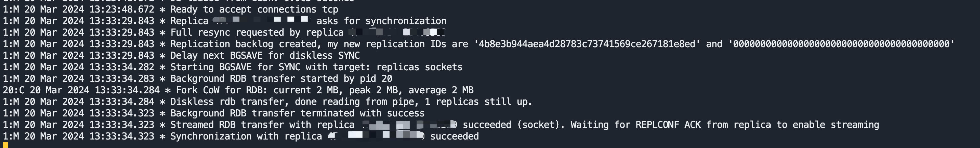Click 'Background RDB transfer started by pid 20'
Image resolution: width=980 pixels, height=148 pixels.
[x=281, y=78]
